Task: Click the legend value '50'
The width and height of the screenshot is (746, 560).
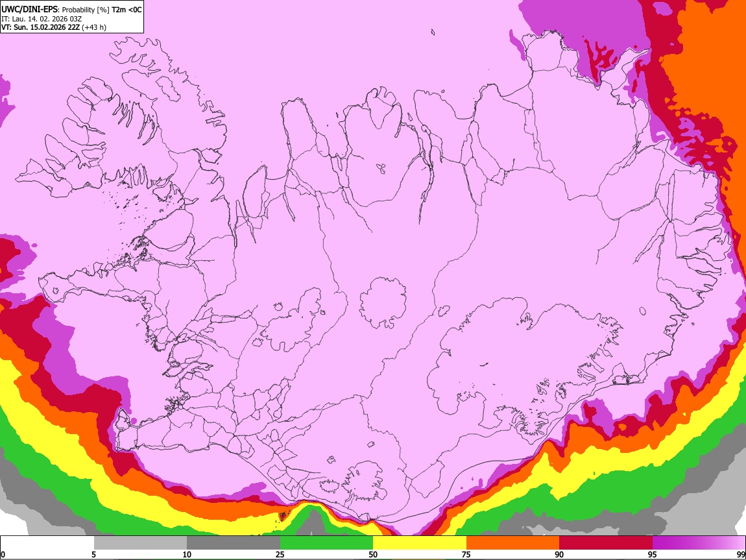Action: pos(373,554)
